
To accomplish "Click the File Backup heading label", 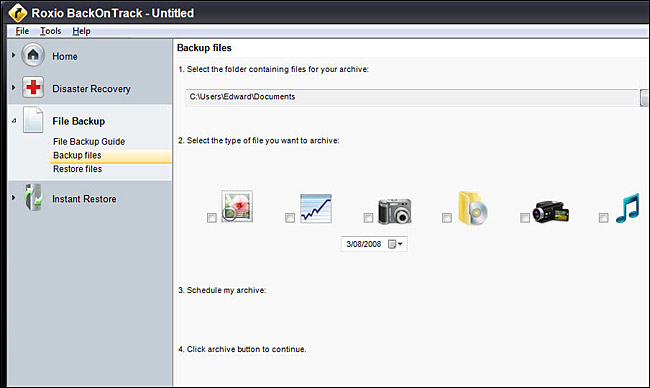I will pos(79,121).
